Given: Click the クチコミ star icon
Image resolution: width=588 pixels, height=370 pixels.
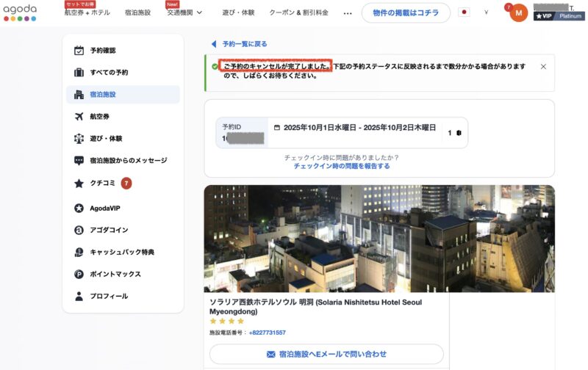Looking at the screenshot, I should (79, 183).
